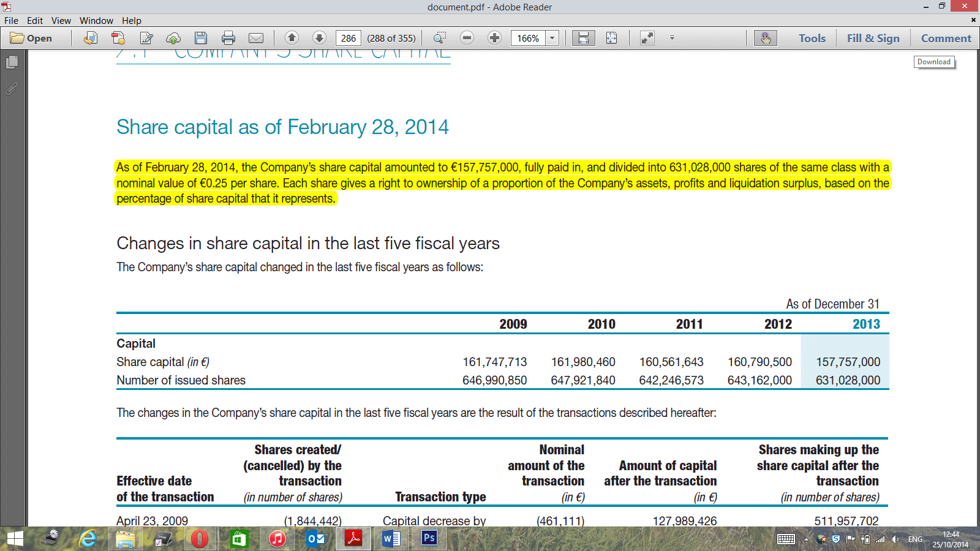Screen dimensions: 980x551
Task: Toggle scrolling fit-width page mode icon
Action: click(x=584, y=38)
